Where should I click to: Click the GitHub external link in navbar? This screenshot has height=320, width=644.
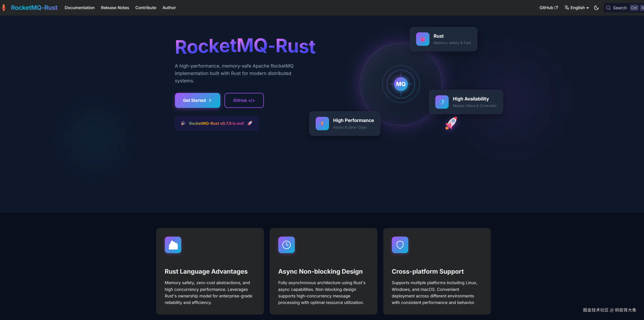click(548, 8)
